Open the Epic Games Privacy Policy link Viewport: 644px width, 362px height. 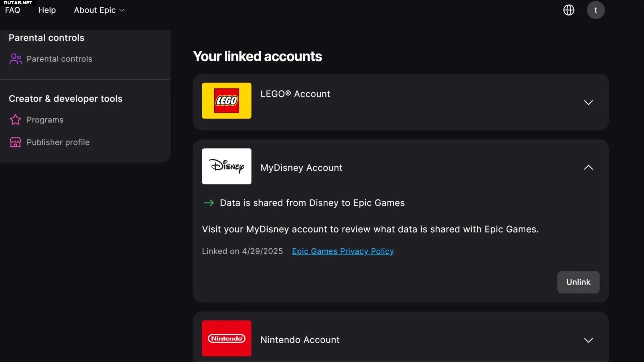coord(343,251)
